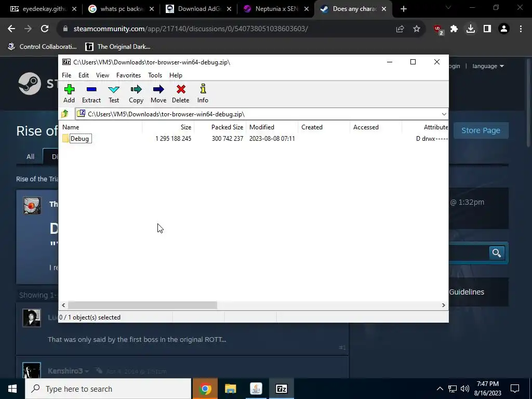Screen dimensions: 532x399
Task: Open the Windows notification center
Action: [x=515, y=389]
